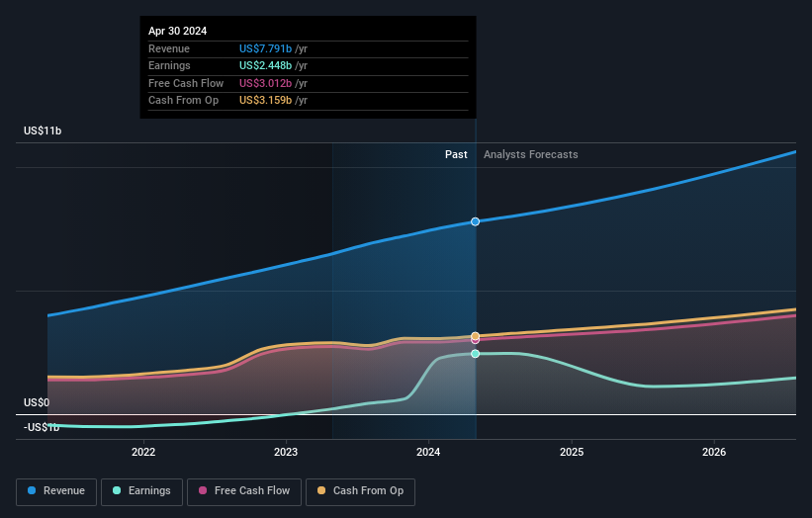Click the Apr 30 2024 tooltip date
This screenshot has height=518, width=812.
[178, 31]
